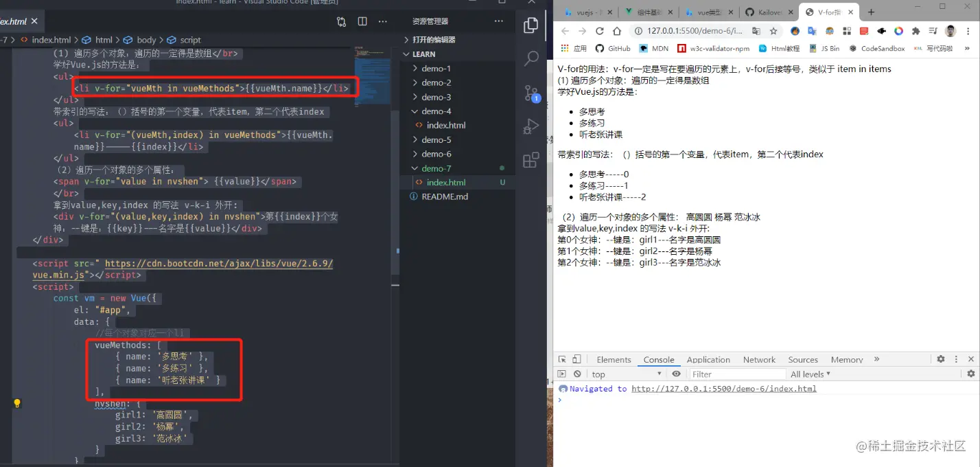Open the Chrome media control playlist icon
The image size is (980, 467).
coord(933,31)
